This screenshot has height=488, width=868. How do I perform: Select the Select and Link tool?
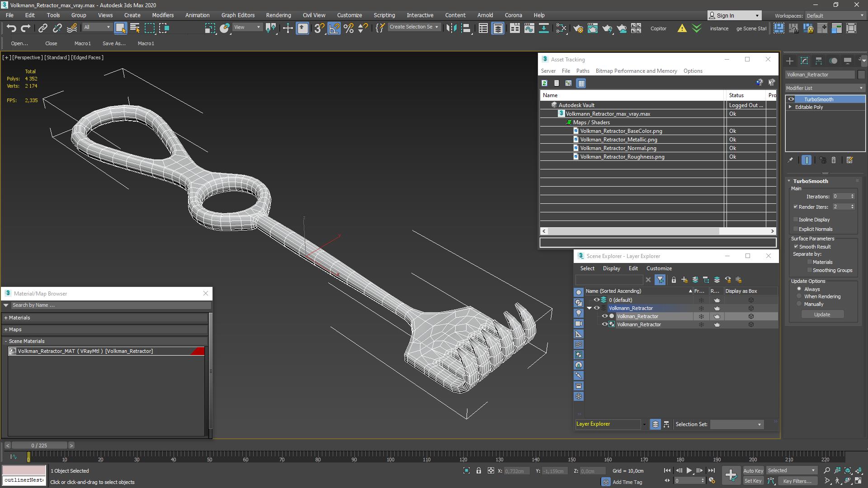(42, 28)
